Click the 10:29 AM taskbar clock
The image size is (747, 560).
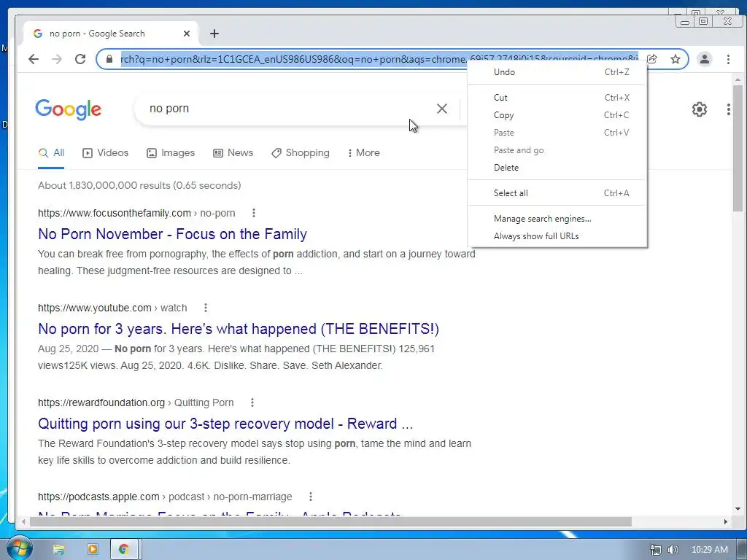tap(709, 550)
